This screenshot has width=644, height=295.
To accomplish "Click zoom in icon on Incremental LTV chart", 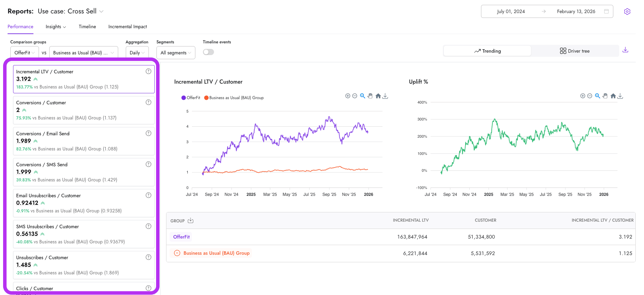I will click(348, 96).
